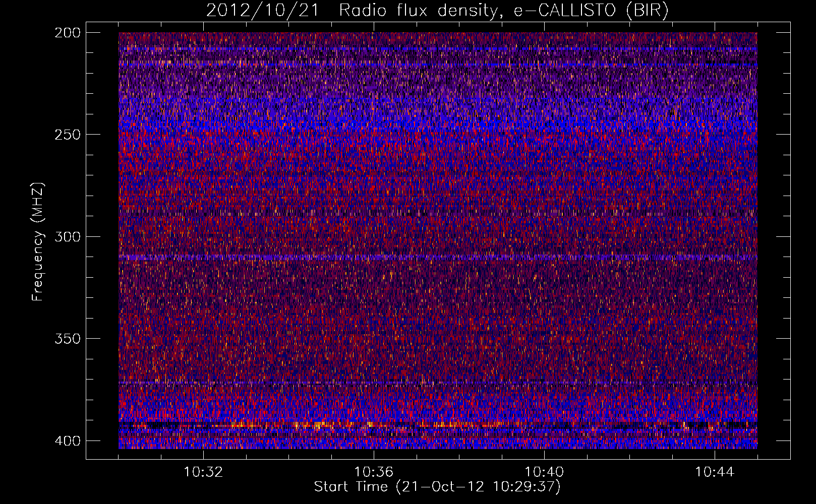Click the plot title date 2012/10/21
Viewport: 816px width, 504px height.
pos(263,10)
